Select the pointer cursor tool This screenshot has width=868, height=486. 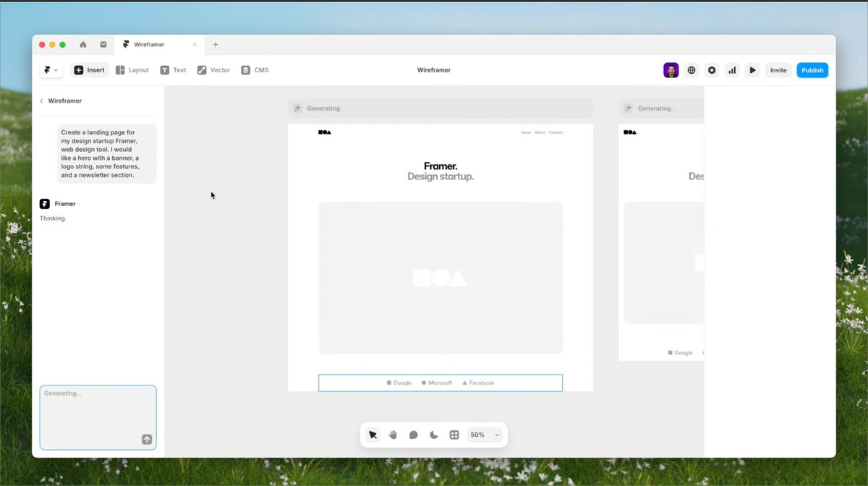(x=373, y=435)
